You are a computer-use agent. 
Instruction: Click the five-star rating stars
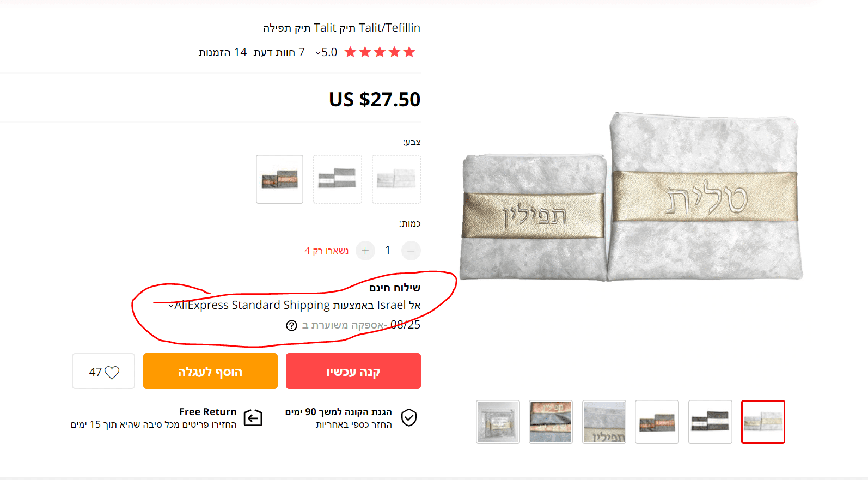[x=380, y=52]
